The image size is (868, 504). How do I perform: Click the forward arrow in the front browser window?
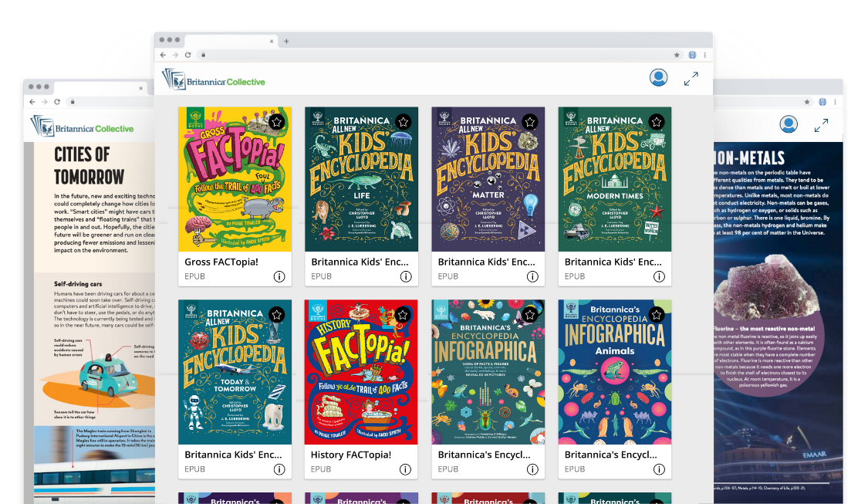coord(175,55)
